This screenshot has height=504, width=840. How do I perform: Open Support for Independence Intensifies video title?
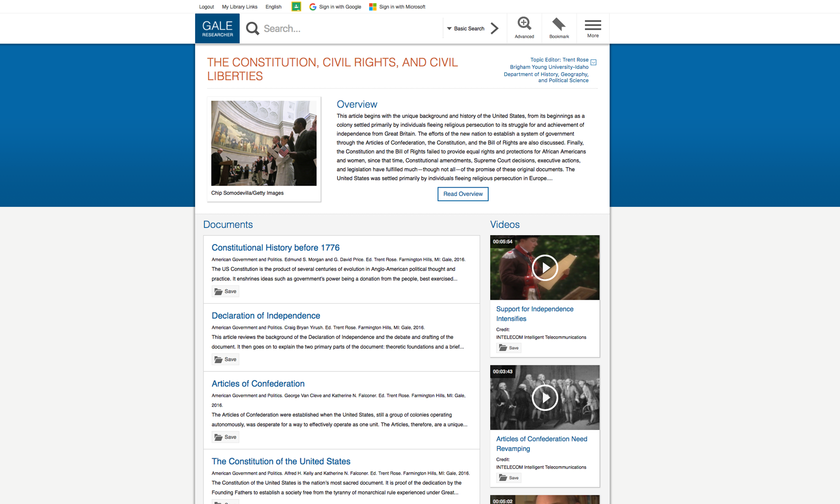click(535, 314)
